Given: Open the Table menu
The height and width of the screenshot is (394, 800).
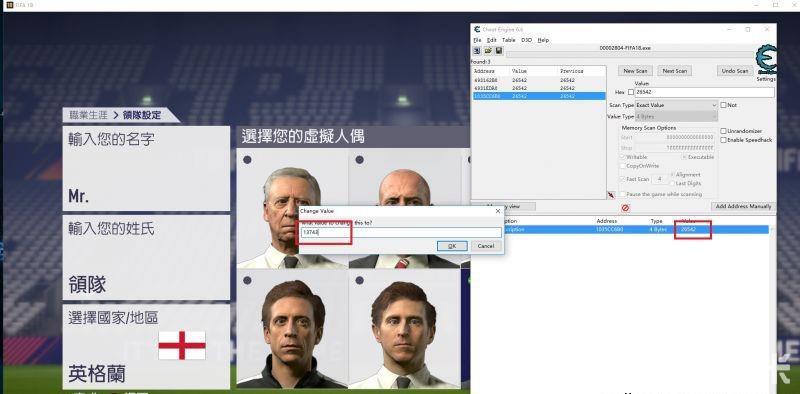Looking at the screenshot, I should (508, 40).
